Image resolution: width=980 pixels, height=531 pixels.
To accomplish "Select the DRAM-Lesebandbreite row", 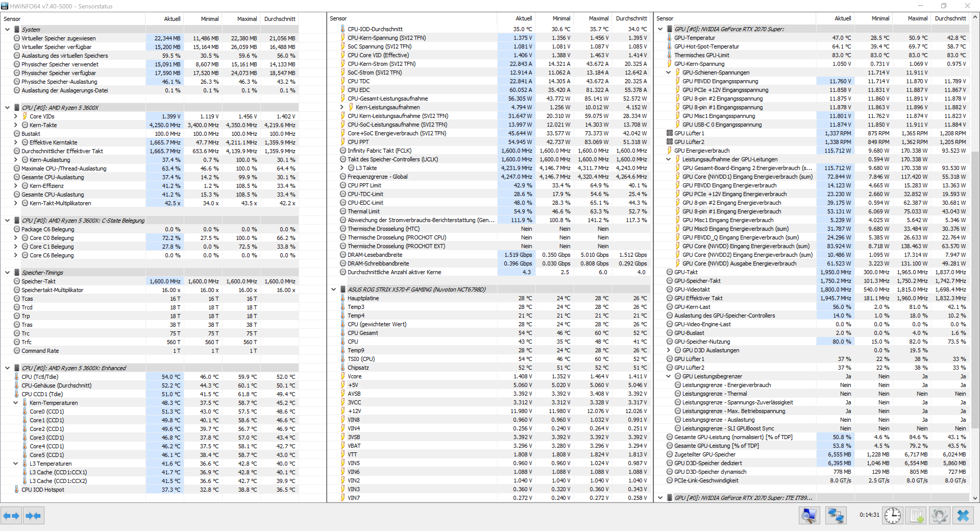I will [488, 255].
